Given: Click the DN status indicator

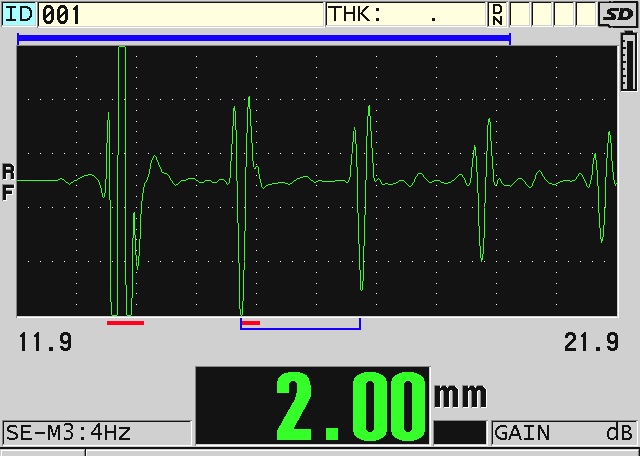Looking at the screenshot, I should point(497,14).
